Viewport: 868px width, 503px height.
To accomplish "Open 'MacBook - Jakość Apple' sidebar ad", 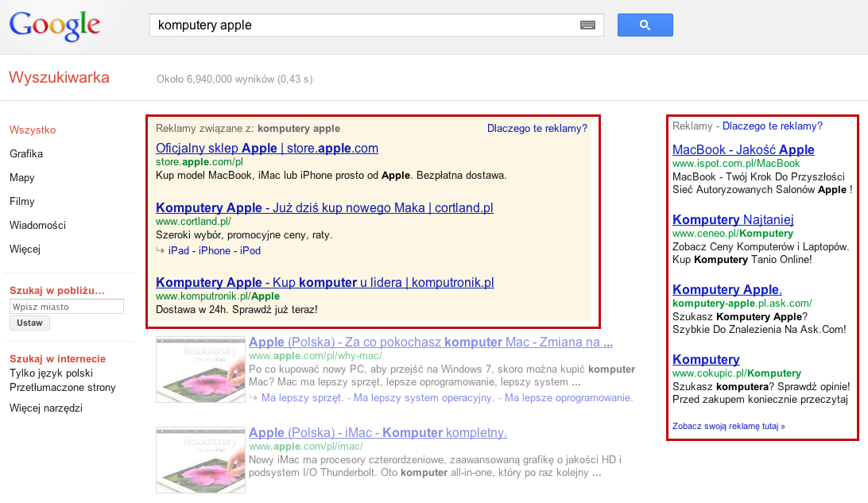I will pyautogui.click(x=743, y=150).
